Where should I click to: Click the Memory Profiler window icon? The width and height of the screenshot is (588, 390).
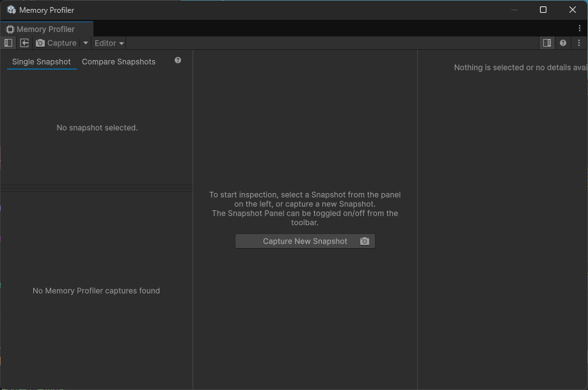point(12,10)
